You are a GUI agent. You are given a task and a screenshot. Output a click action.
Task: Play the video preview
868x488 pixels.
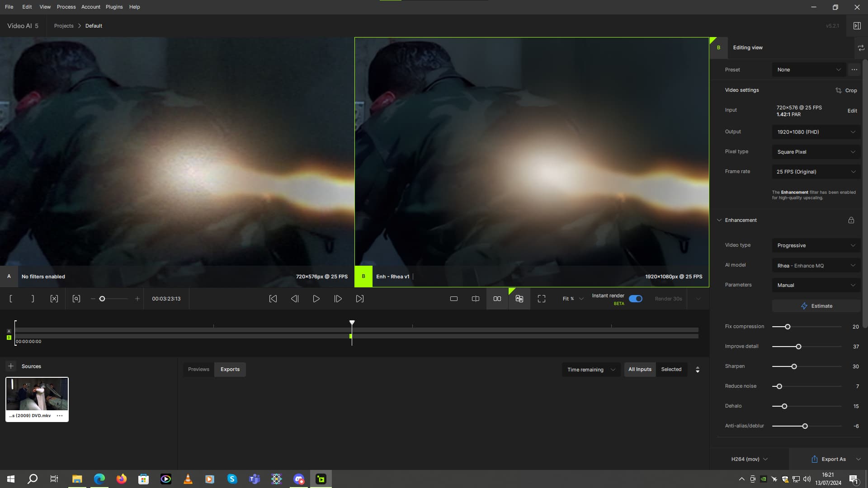[x=316, y=299]
